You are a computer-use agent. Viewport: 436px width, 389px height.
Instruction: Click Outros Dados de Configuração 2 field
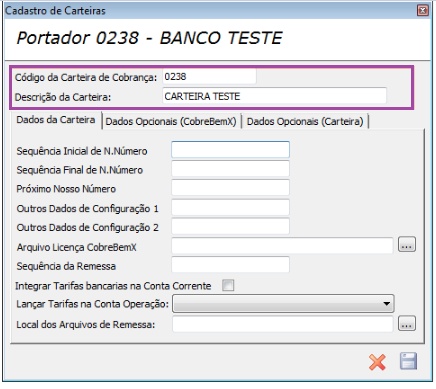click(230, 227)
